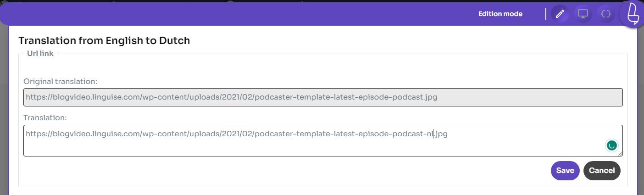644x195 pixels.
Task: Click the Url link fieldset legend
Action: coord(40,54)
